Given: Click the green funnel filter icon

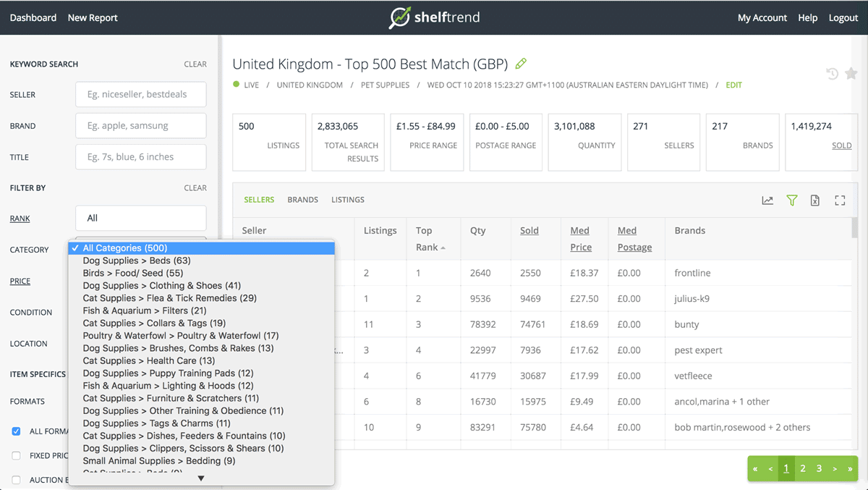Looking at the screenshot, I should tap(792, 200).
